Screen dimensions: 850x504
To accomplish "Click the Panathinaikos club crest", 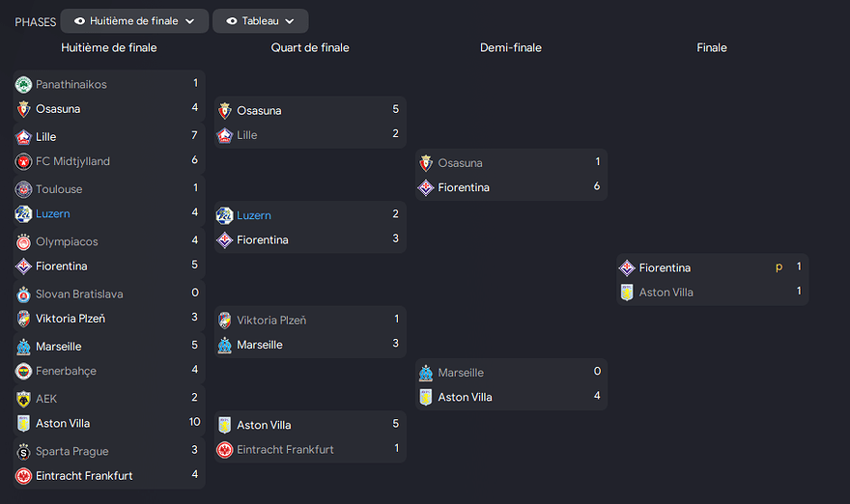I will click(23, 85).
